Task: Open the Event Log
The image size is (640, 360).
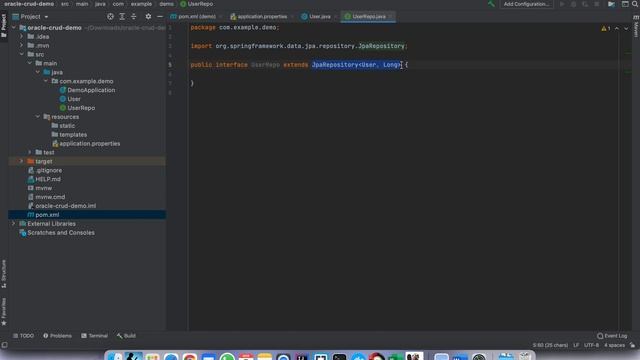Action: (x=612, y=336)
